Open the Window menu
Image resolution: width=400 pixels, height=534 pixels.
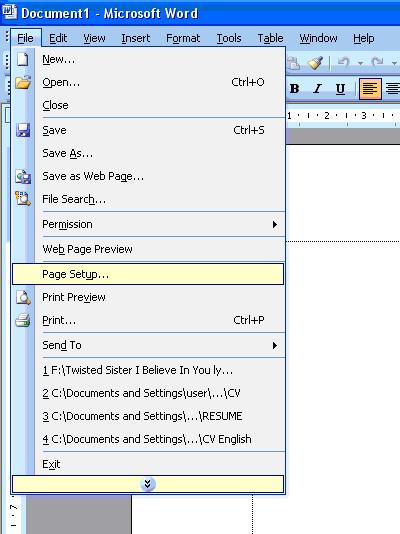coord(318,38)
